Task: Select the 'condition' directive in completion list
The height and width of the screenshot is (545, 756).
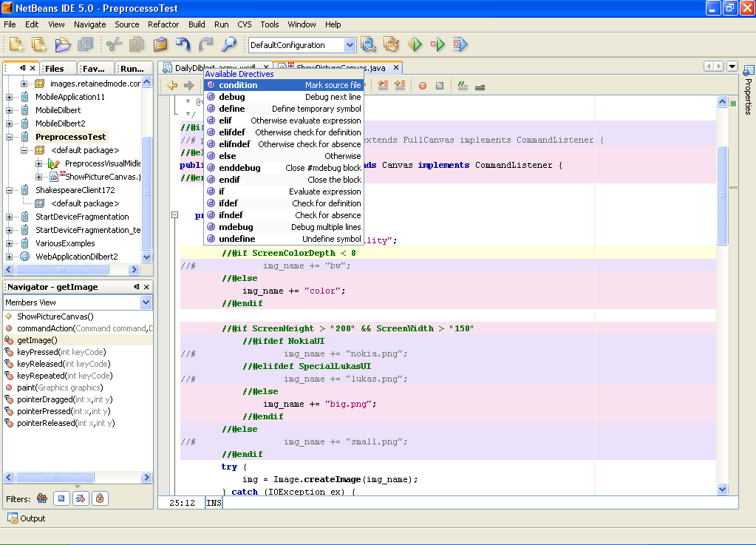Action: [x=284, y=85]
